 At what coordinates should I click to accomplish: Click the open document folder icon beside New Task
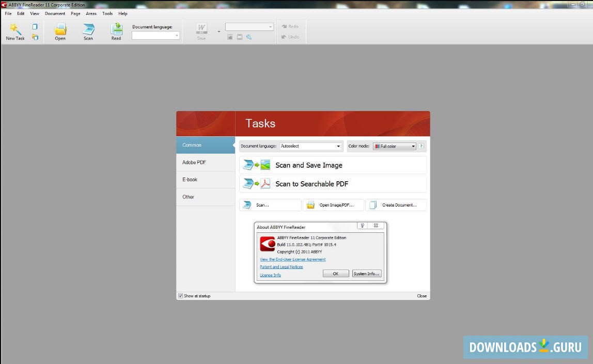pyautogui.click(x=35, y=37)
